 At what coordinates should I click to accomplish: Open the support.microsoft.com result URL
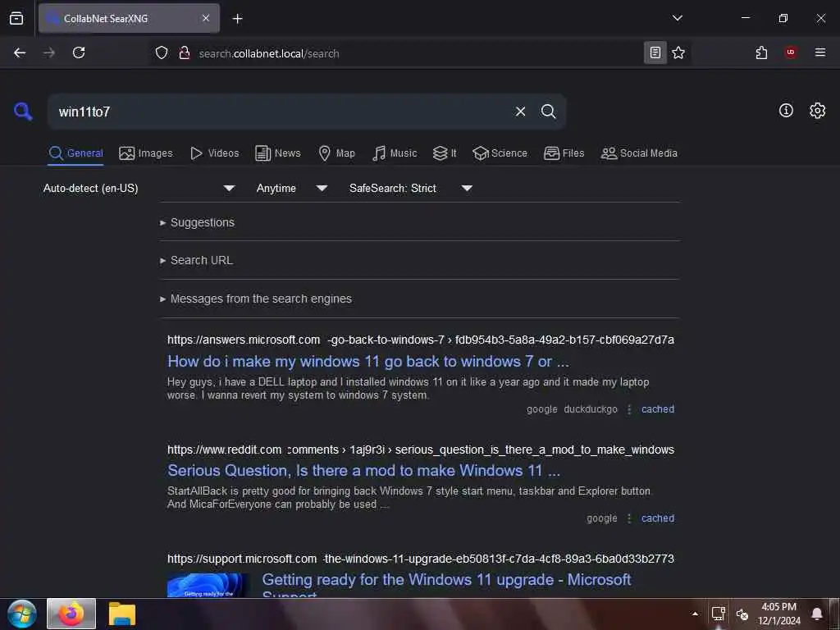pos(421,559)
